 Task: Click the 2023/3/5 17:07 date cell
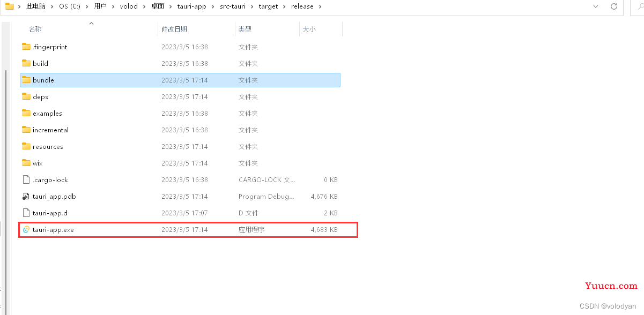pyautogui.click(x=184, y=213)
